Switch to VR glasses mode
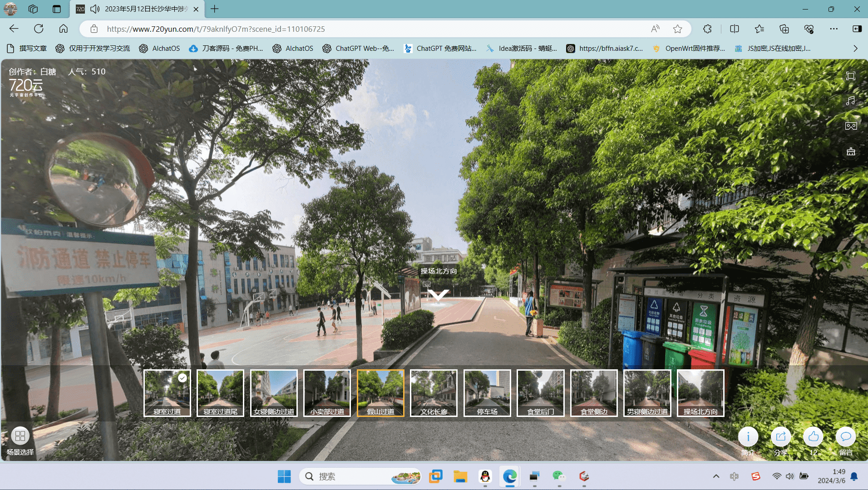This screenshot has width=868, height=490. tap(850, 126)
